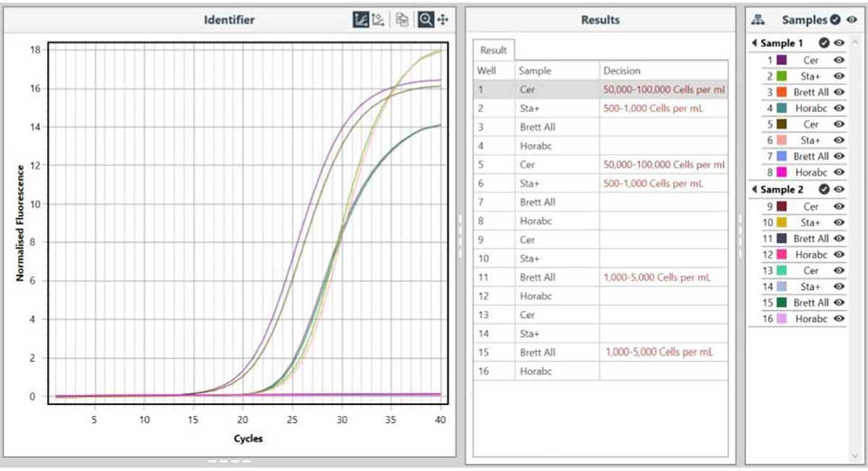Image resolution: width=868 pixels, height=471 pixels.
Task: Switch to the Result tab
Action: pos(493,50)
